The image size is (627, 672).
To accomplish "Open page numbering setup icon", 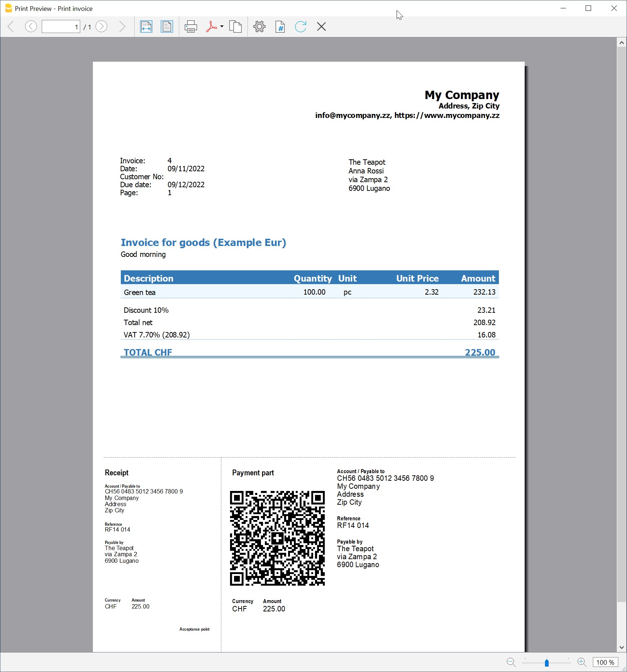I will (280, 26).
